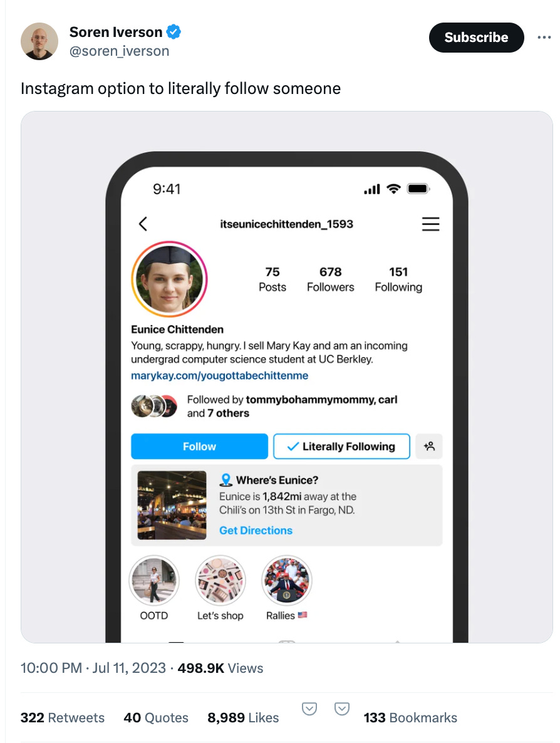
Task: Open the OOTD story highlight
Action: point(154,581)
